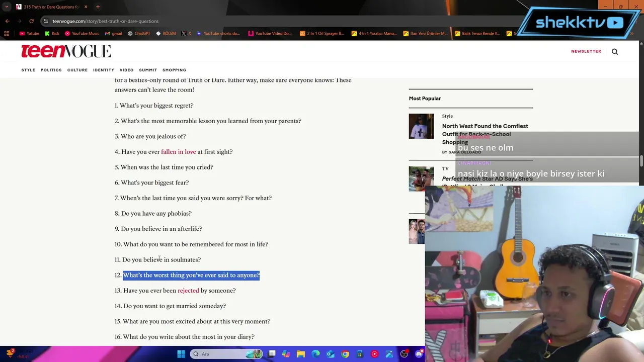Click the Perfect Match article thumbnail
This screenshot has width=644, height=362.
[x=421, y=178]
